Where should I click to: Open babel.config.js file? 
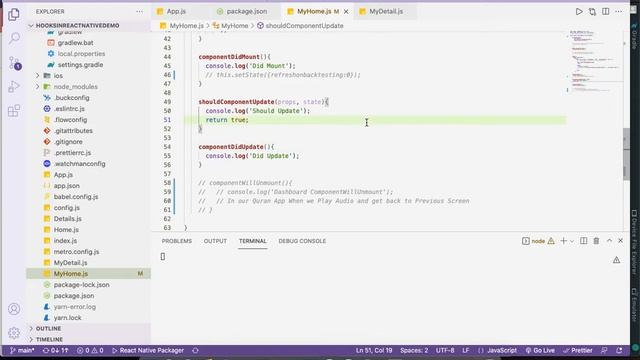click(x=76, y=197)
